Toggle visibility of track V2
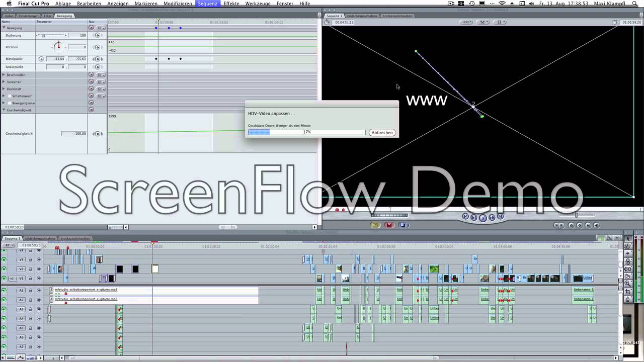 (4, 269)
